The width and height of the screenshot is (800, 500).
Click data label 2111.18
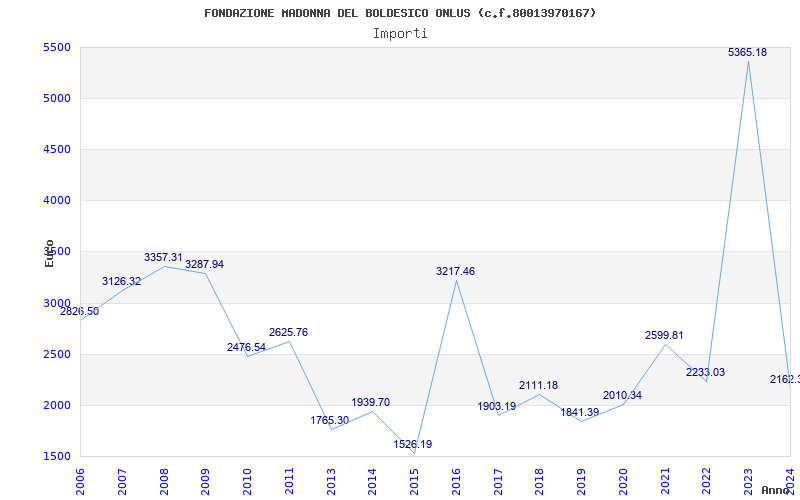tap(538, 385)
